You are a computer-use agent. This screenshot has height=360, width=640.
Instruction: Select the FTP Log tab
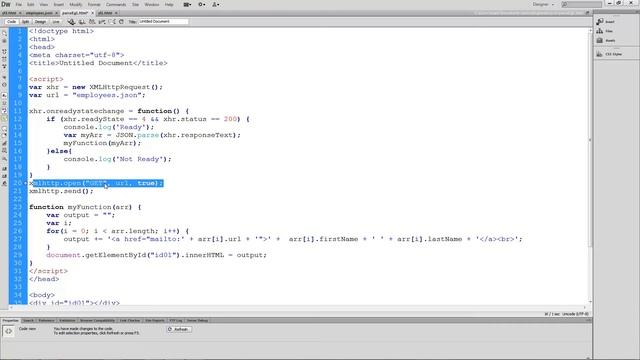coord(176,321)
